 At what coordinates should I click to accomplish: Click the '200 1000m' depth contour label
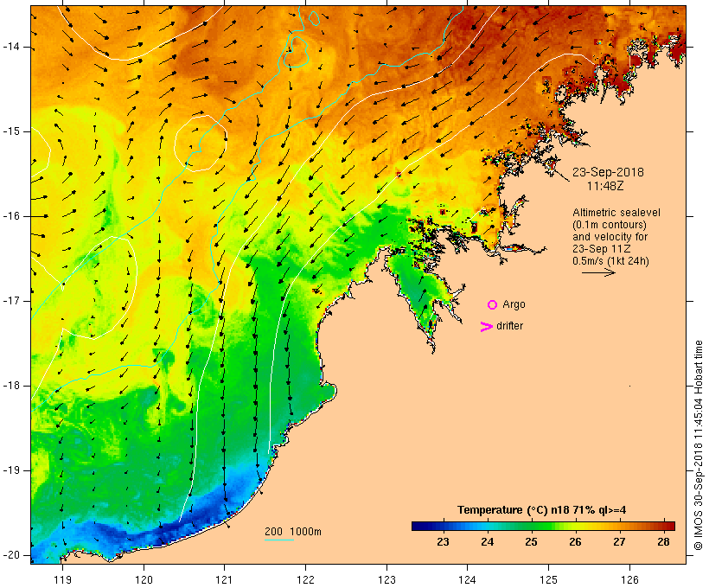[293, 532]
